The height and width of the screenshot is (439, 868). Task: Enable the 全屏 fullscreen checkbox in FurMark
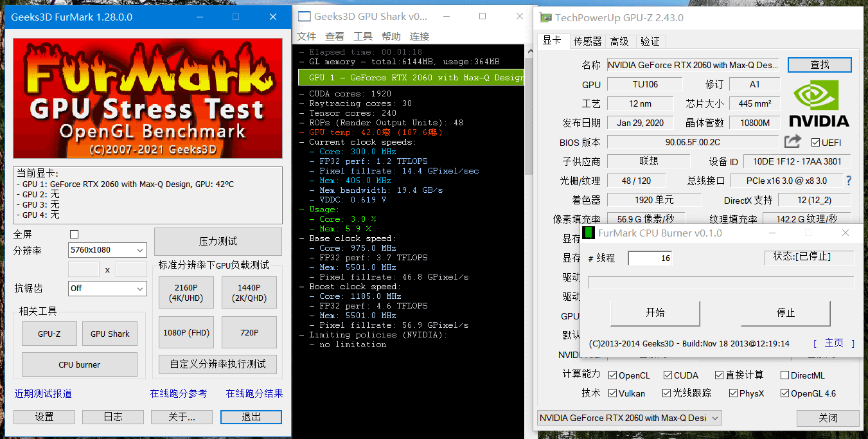[74, 234]
